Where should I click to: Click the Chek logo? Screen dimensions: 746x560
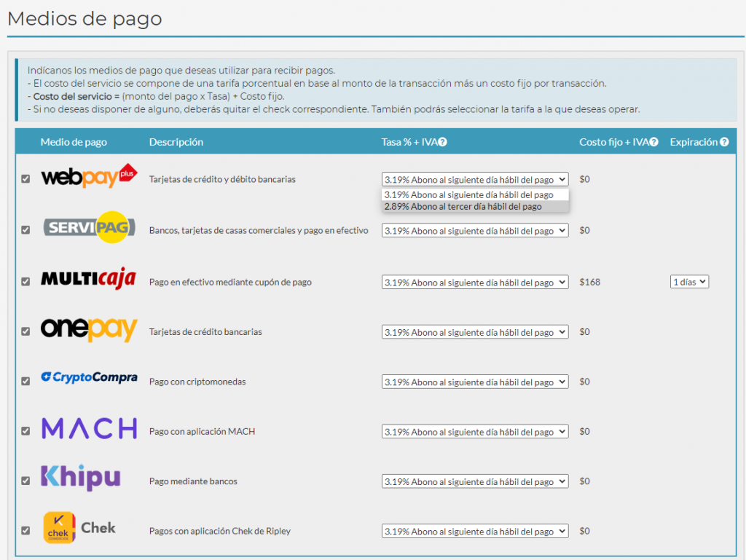[79, 528]
